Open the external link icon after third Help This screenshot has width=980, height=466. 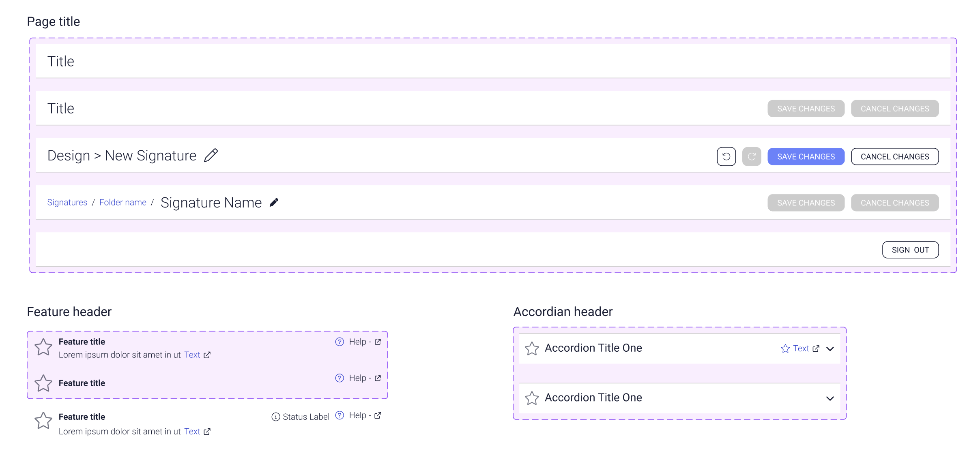point(378,415)
